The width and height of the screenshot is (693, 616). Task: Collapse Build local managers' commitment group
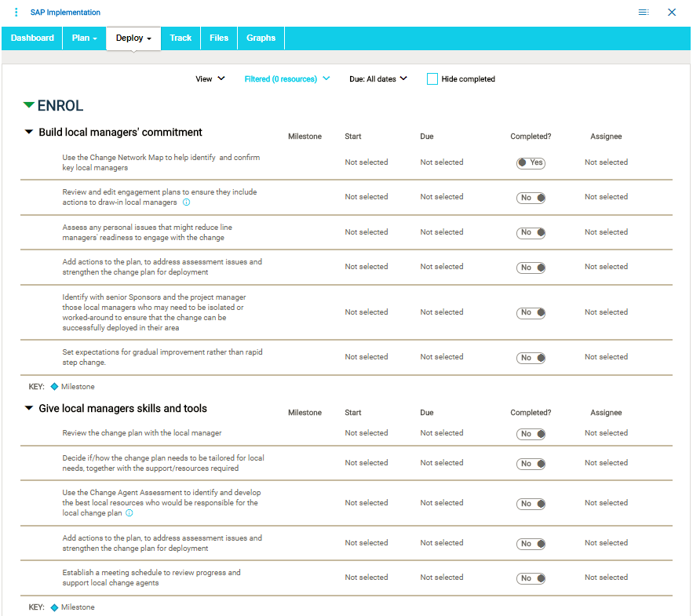[x=29, y=133]
